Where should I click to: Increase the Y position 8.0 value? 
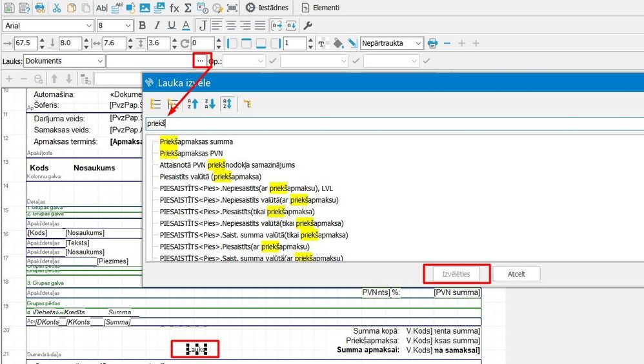point(86,40)
